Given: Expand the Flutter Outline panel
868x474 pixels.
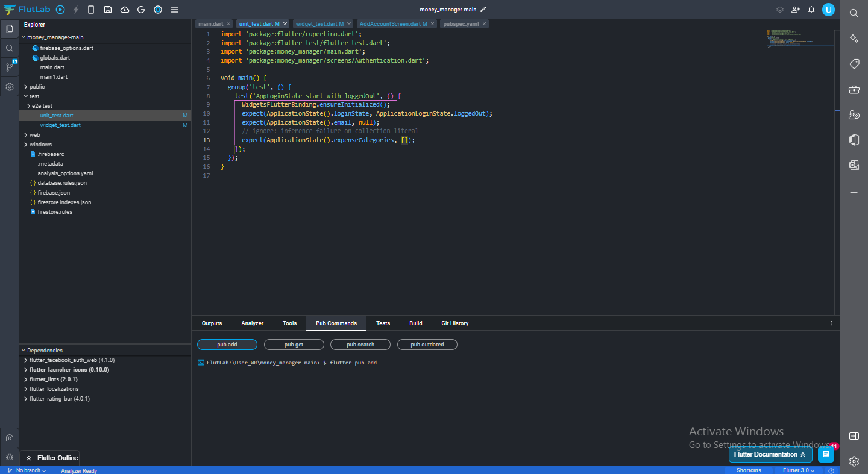Looking at the screenshot, I should pos(50,458).
